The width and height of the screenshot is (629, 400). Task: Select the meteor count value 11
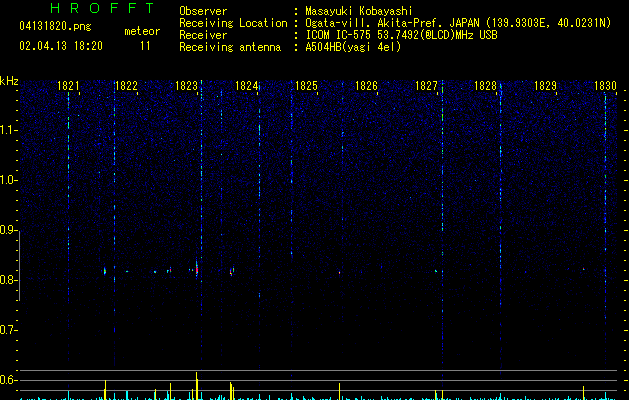click(x=145, y=46)
